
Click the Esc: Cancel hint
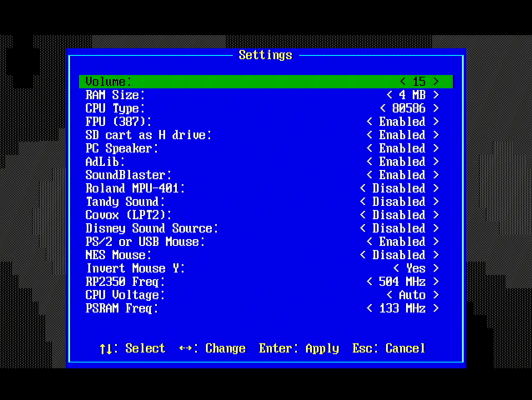(389, 348)
